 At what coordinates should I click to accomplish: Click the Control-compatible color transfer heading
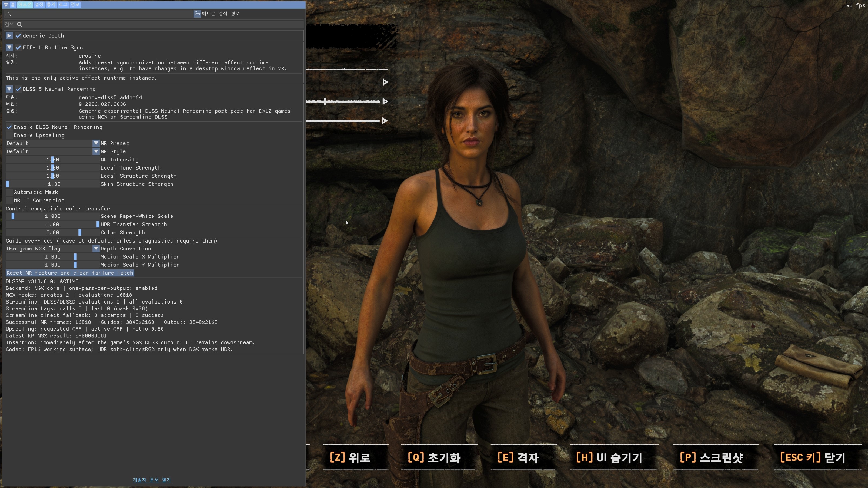[x=58, y=209]
